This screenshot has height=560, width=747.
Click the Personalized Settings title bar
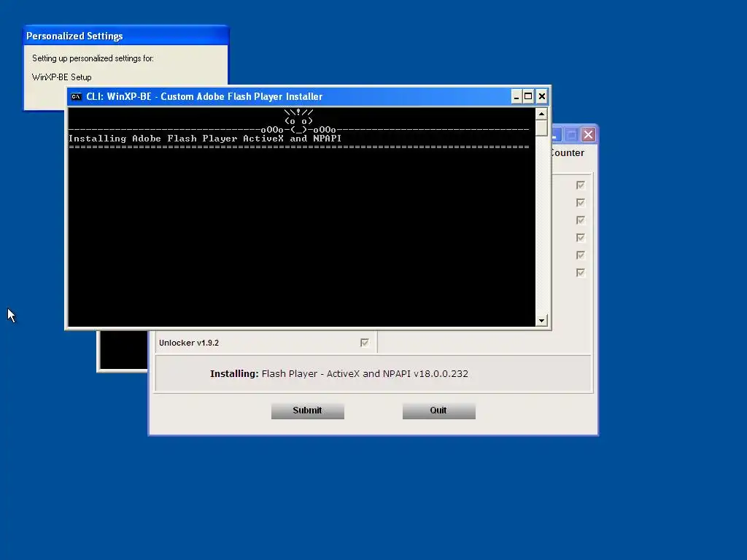click(125, 36)
